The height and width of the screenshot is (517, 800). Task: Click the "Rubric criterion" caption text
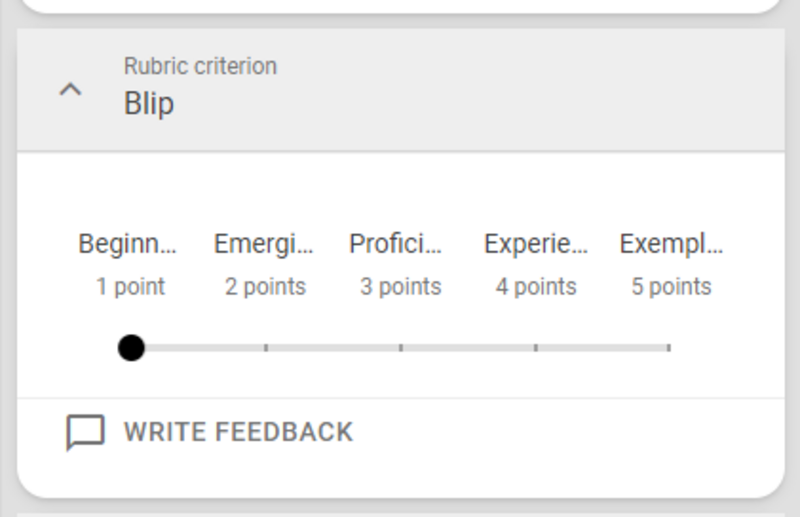[200, 66]
